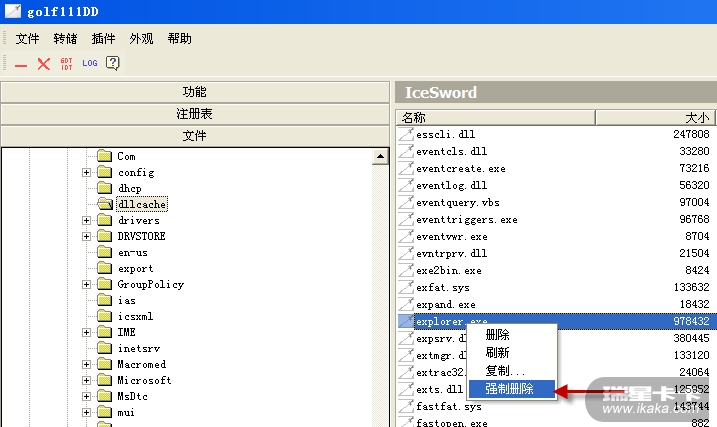
Task: Select the icsxml folder label
Action: coord(135,316)
